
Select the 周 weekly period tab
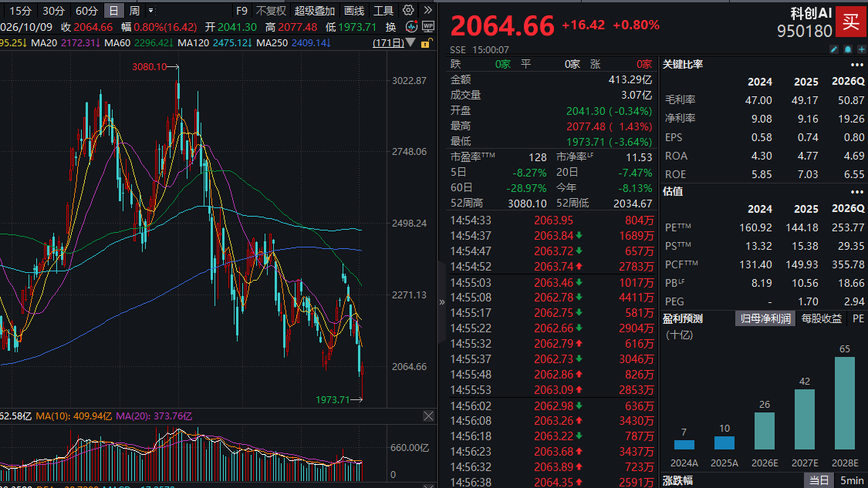coord(134,11)
